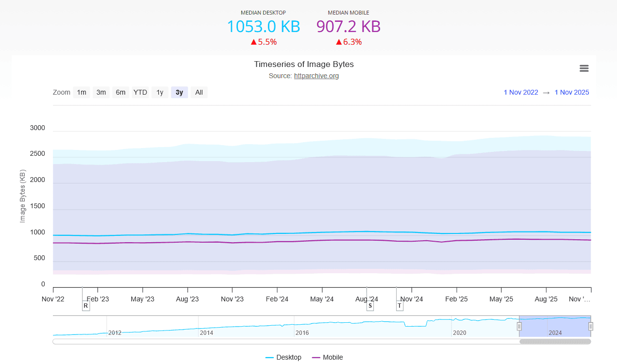The image size is (617, 364).
Task: Select the 6m zoom preset
Action: 120,92
